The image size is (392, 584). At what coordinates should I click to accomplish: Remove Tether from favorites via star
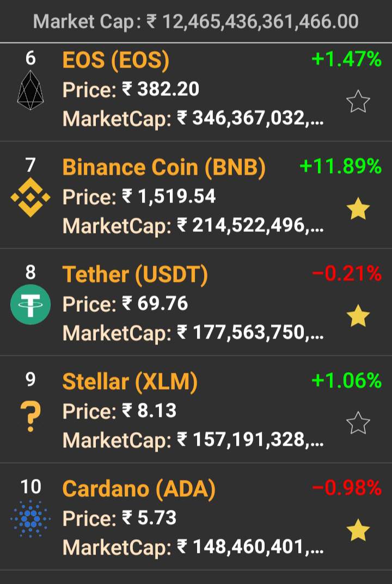pos(358,316)
